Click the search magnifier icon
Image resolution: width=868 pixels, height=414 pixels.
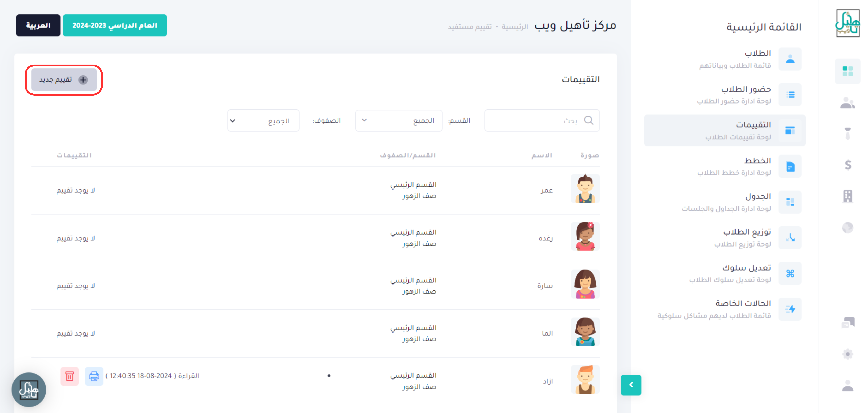[x=589, y=120]
